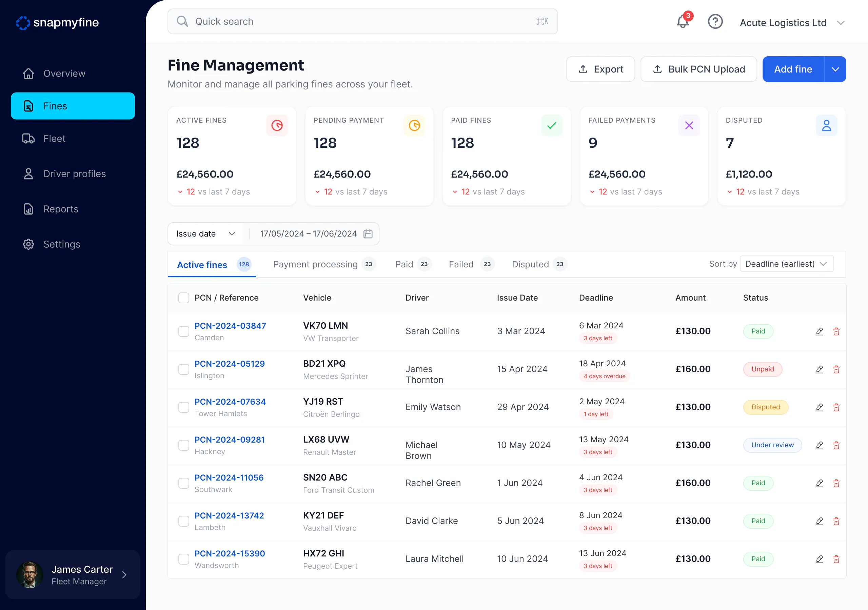Check the row for PCN-2024-07634
The height and width of the screenshot is (610, 868).
click(x=184, y=407)
